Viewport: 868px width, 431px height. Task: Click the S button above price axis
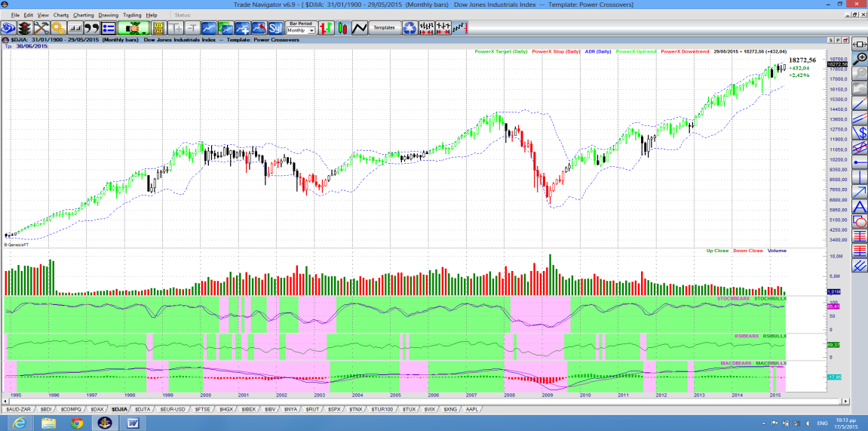pos(831,41)
